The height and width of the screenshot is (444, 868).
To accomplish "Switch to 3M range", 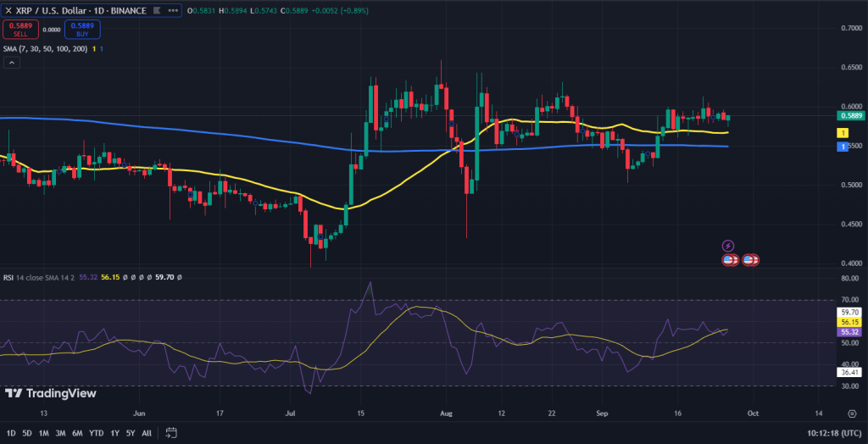I will (x=60, y=432).
